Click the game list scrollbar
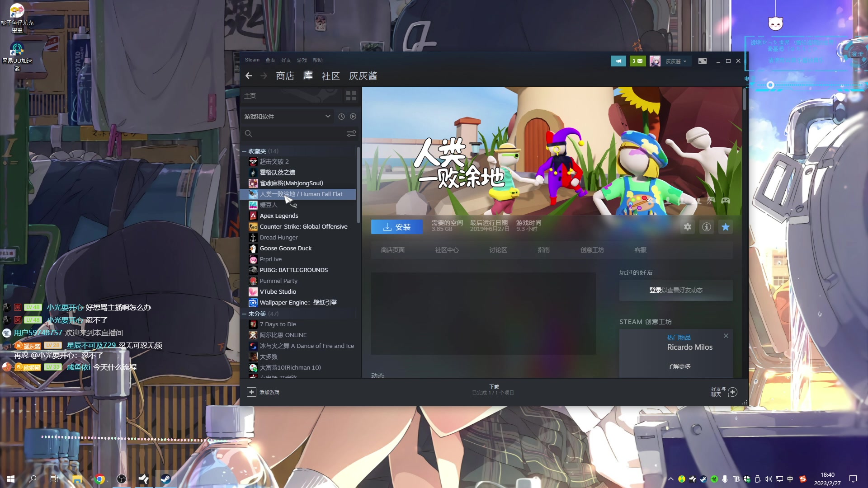 point(359,185)
